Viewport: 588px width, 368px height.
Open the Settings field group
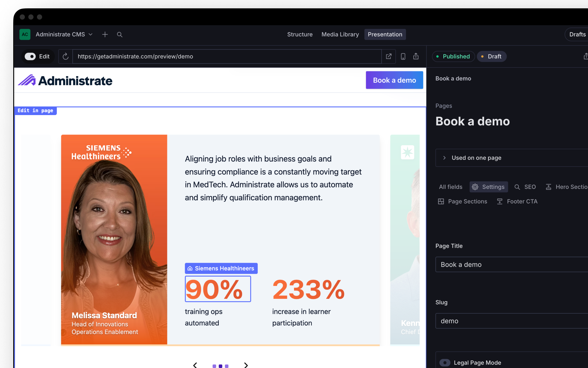click(x=489, y=187)
